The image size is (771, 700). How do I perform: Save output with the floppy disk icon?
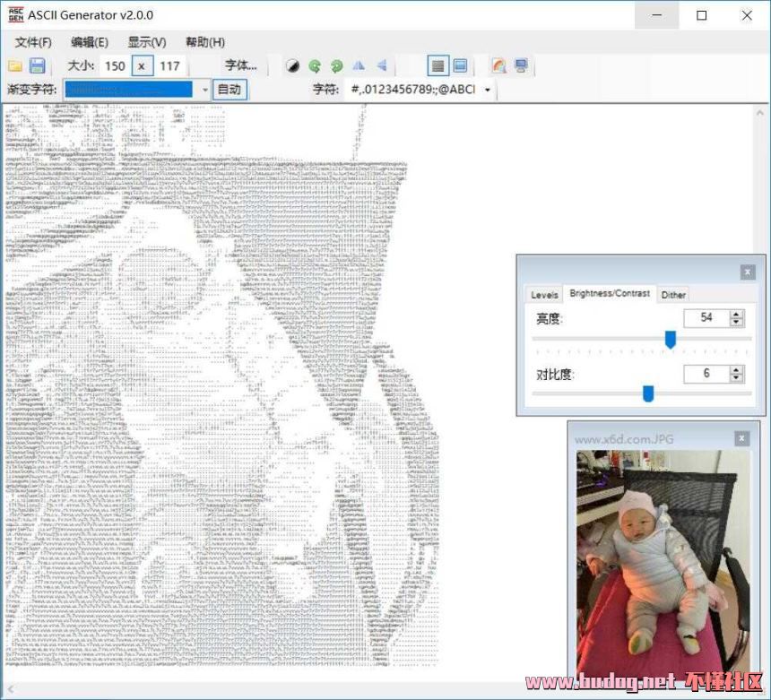tap(37, 65)
